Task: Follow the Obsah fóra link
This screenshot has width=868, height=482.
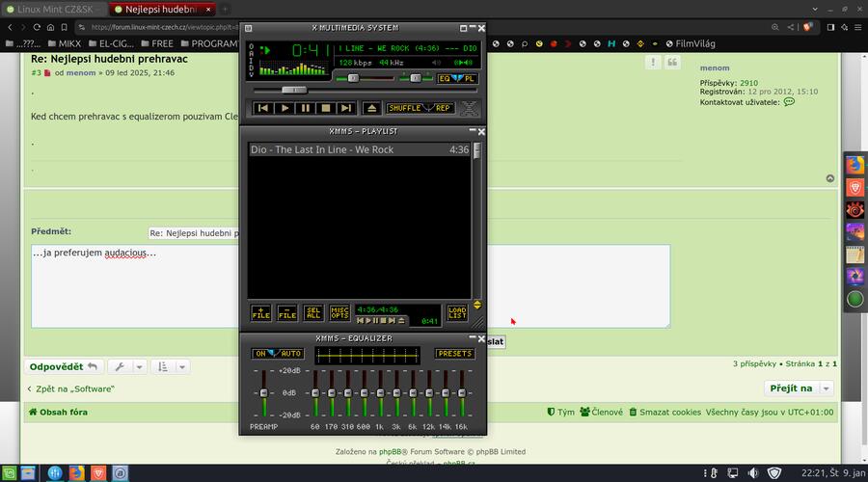Action: (x=65, y=412)
